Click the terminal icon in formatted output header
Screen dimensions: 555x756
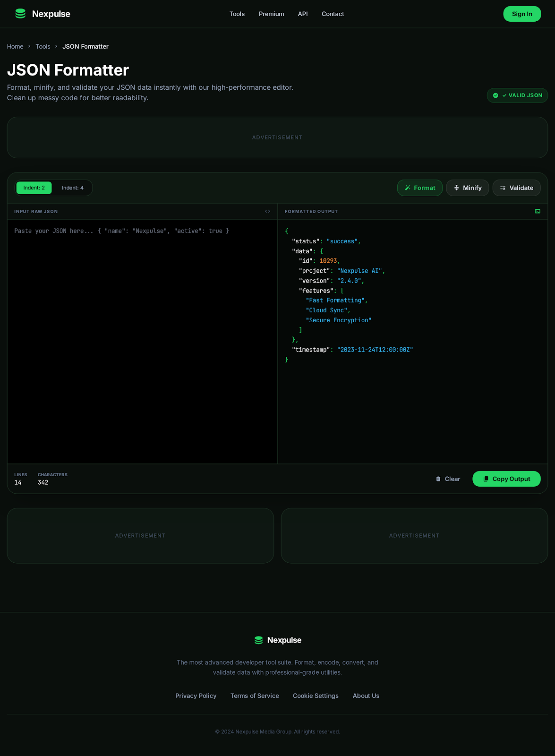point(538,211)
